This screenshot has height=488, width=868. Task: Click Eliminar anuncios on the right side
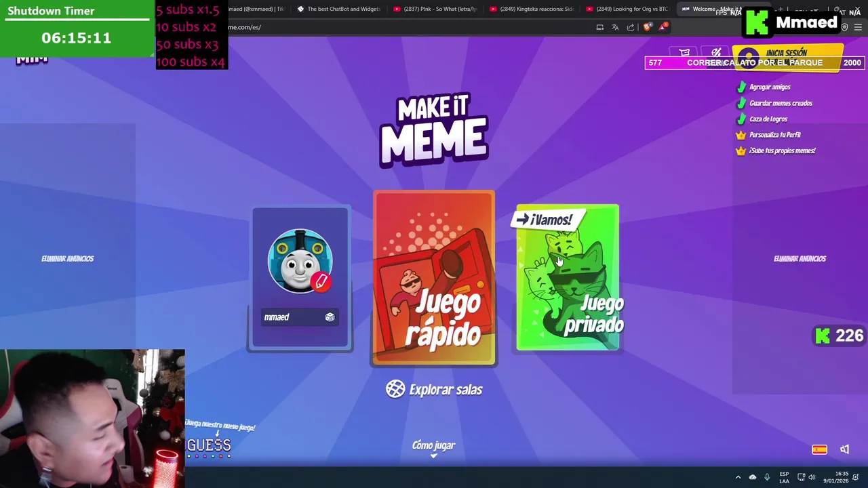tap(800, 259)
